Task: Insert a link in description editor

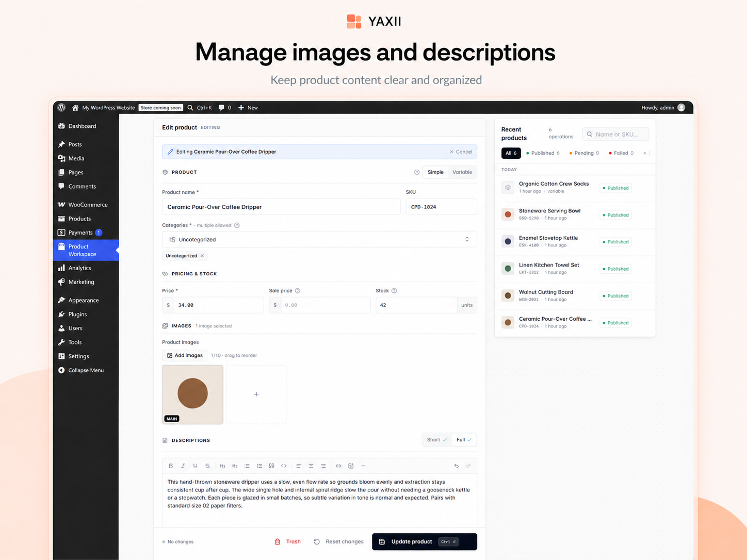Action: tap(338, 466)
